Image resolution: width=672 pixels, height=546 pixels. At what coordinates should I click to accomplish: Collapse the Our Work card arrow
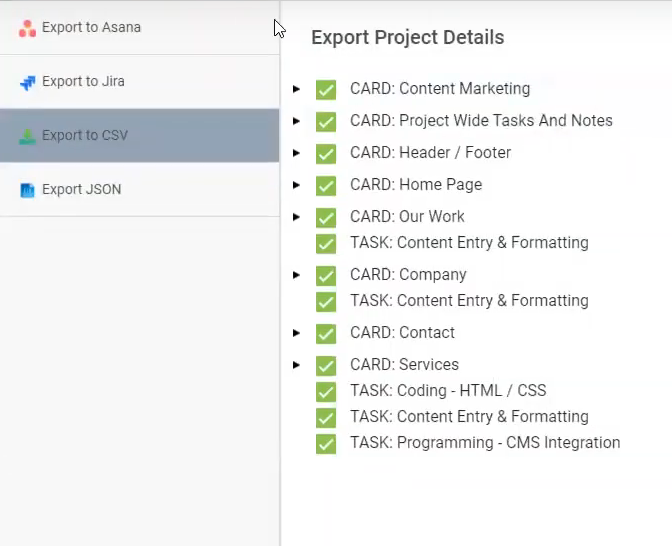point(296,217)
